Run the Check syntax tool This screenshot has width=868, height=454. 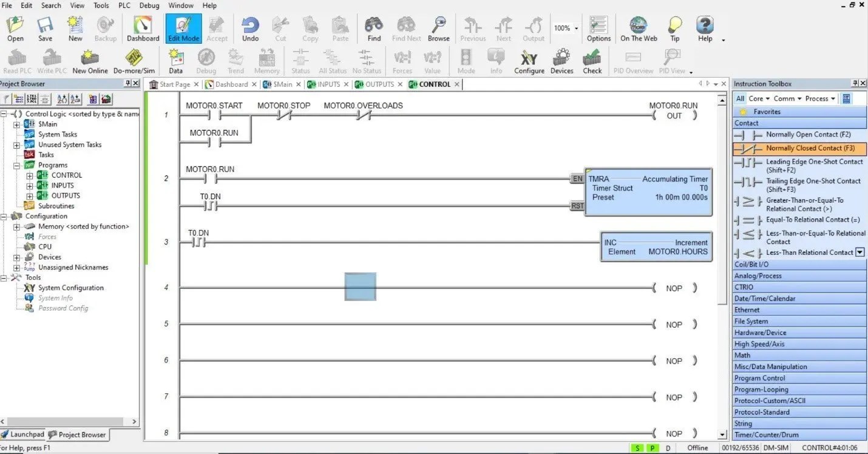[x=592, y=61]
